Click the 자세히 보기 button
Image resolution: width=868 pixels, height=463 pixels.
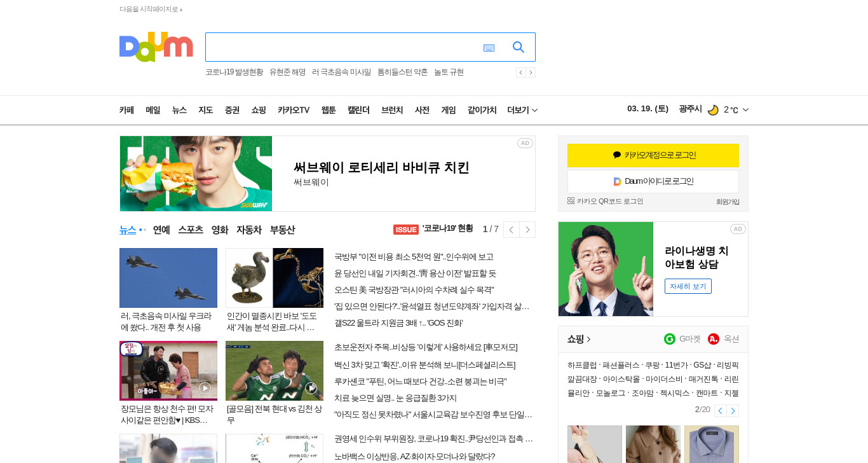(688, 286)
